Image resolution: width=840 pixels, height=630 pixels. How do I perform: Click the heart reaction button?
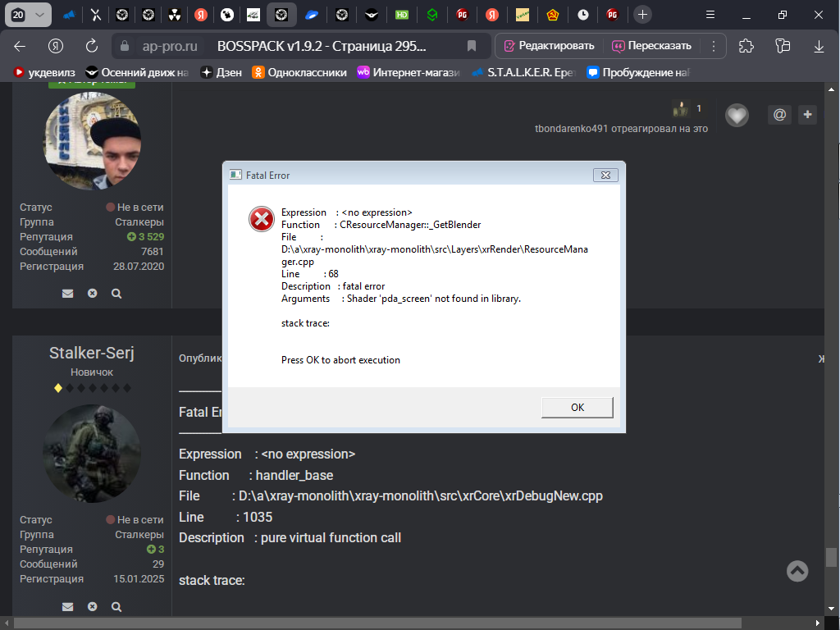point(737,115)
